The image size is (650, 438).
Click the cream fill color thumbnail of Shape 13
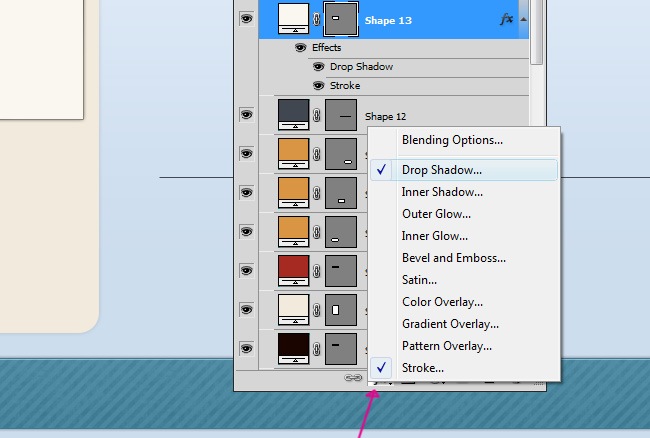[x=293, y=19]
